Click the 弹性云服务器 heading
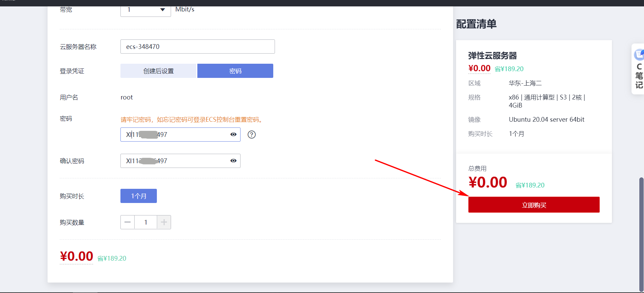Screen dimensions: 644x293 click(x=493, y=56)
